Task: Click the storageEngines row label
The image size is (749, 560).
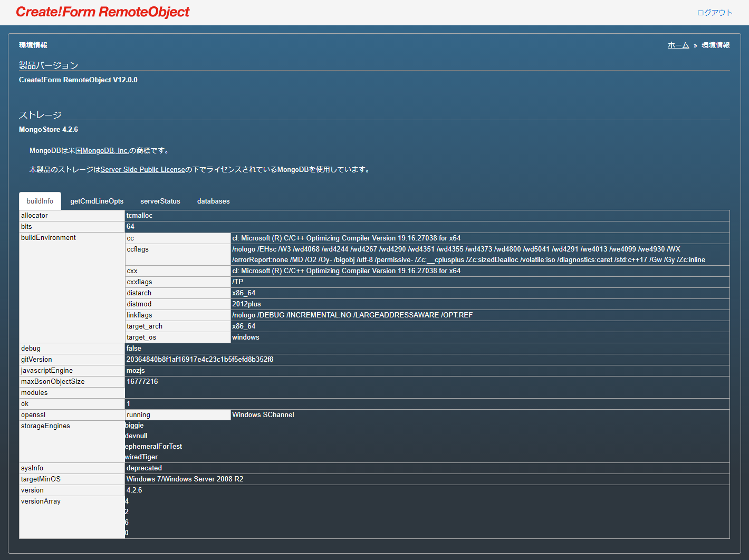Action: click(x=72, y=442)
